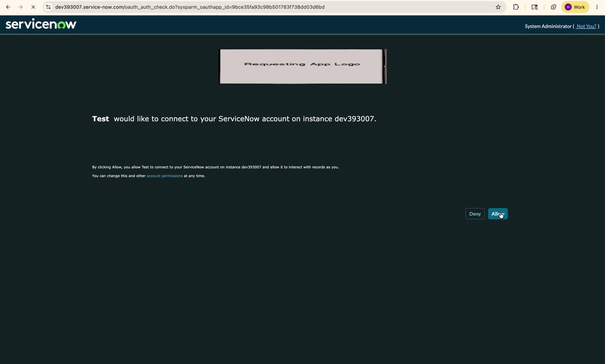
Task: Open the account permissions link
Action: tap(165, 176)
